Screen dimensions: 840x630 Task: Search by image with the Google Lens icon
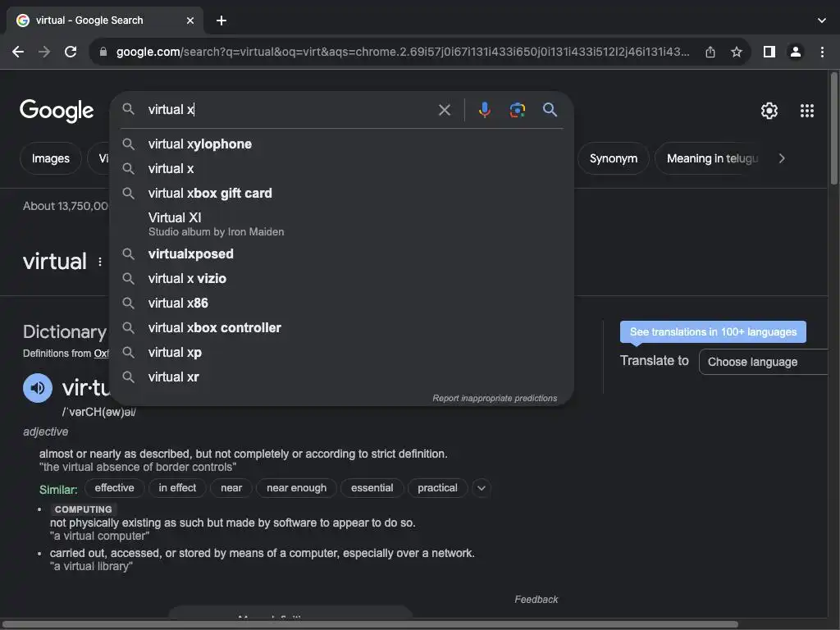coord(517,110)
